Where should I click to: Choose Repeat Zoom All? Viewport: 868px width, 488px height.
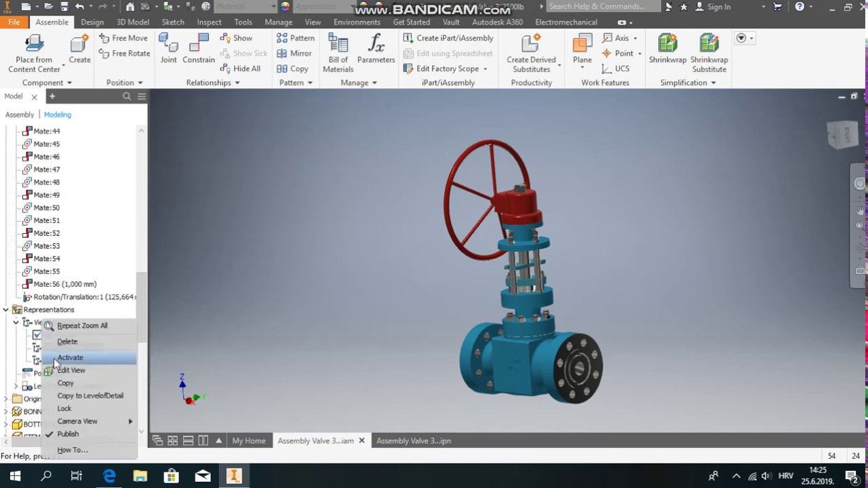(82, 326)
